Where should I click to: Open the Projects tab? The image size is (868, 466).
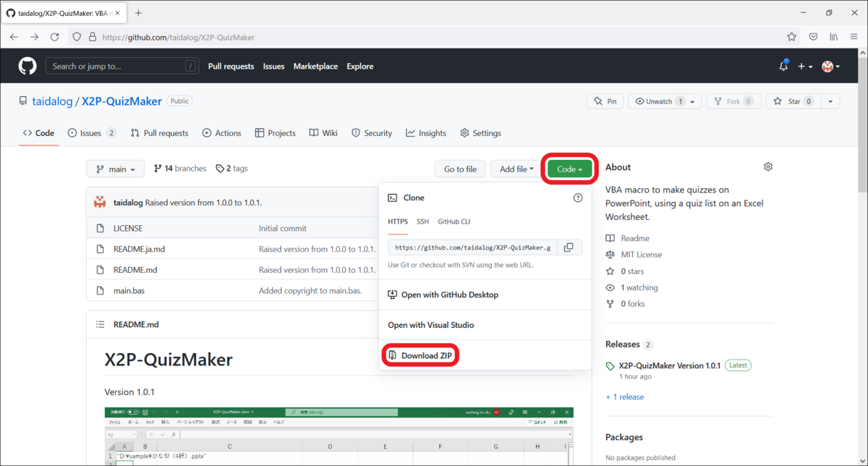(x=275, y=133)
